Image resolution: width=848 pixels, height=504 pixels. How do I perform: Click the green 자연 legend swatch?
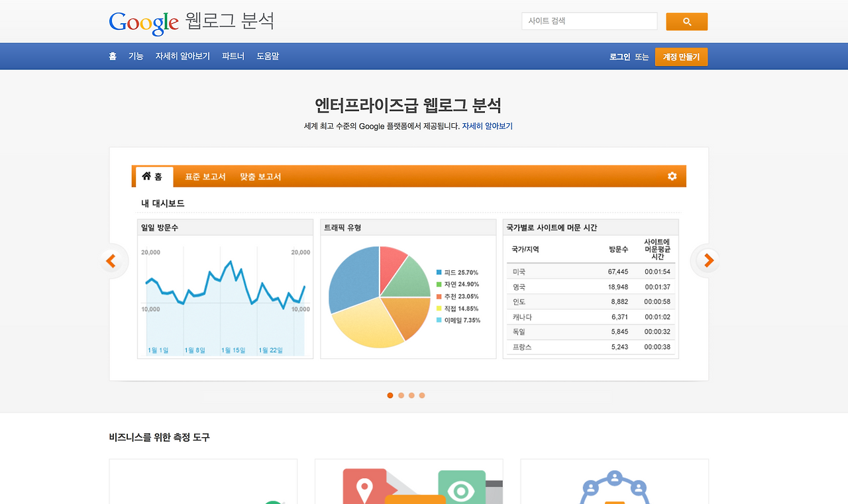(x=439, y=284)
